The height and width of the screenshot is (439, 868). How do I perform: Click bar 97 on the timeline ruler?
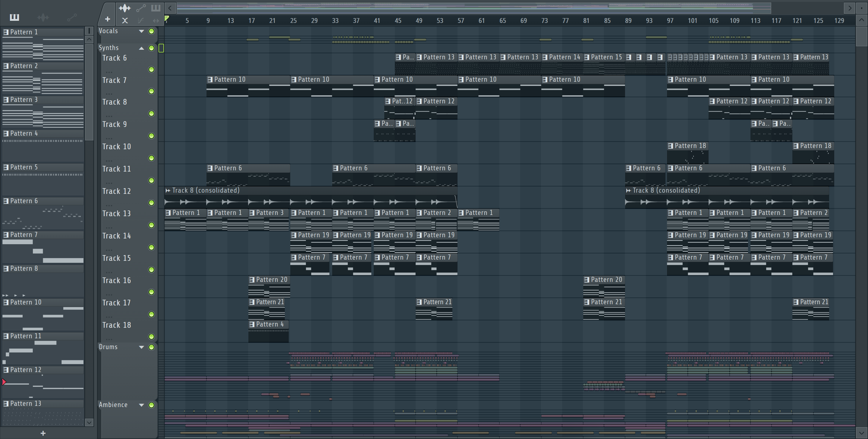[x=670, y=21]
